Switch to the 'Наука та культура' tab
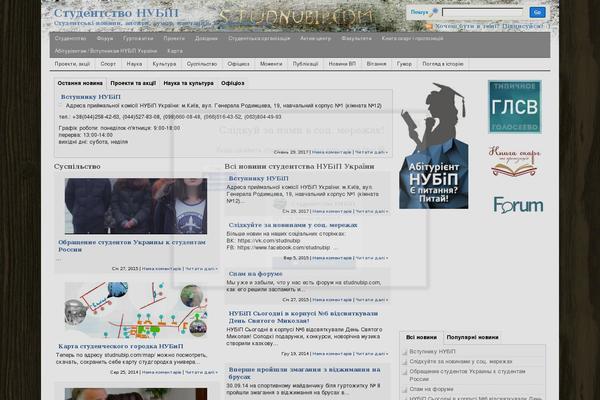The width and height of the screenshot is (600, 400). click(188, 83)
